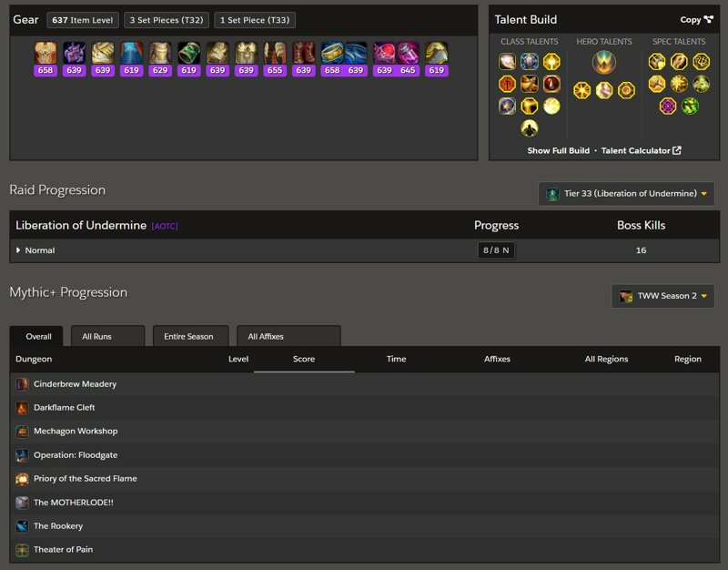Open the purple necklace gear icon
Viewport: 728px width, 570px height.
pyautogui.click(x=75, y=53)
